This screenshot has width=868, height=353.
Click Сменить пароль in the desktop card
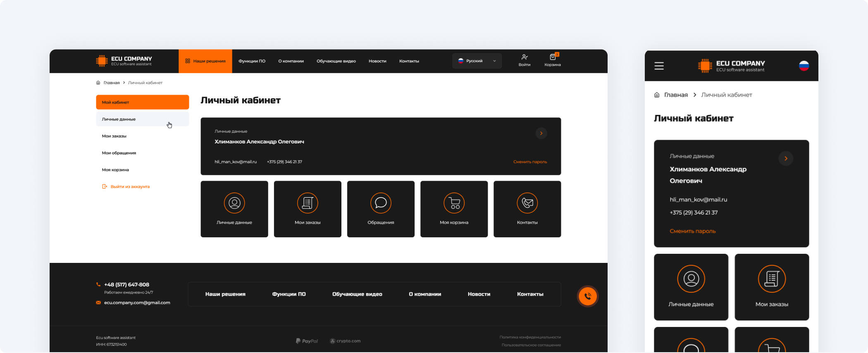tap(530, 162)
